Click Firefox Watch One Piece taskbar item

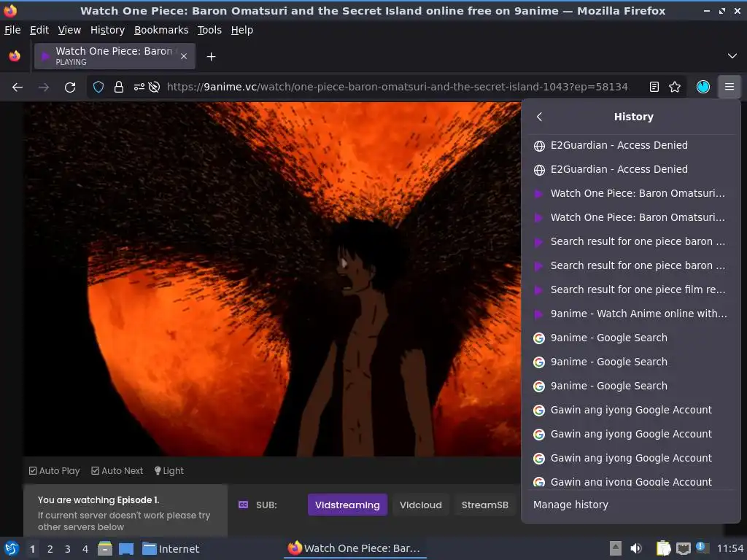(355, 548)
